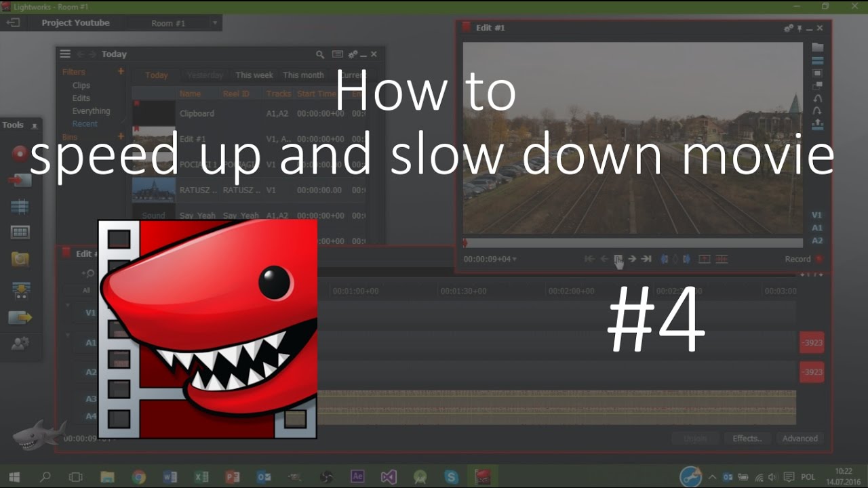Open Today panel settings cogs
This screenshot has height=488, width=868.
[x=353, y=54]
